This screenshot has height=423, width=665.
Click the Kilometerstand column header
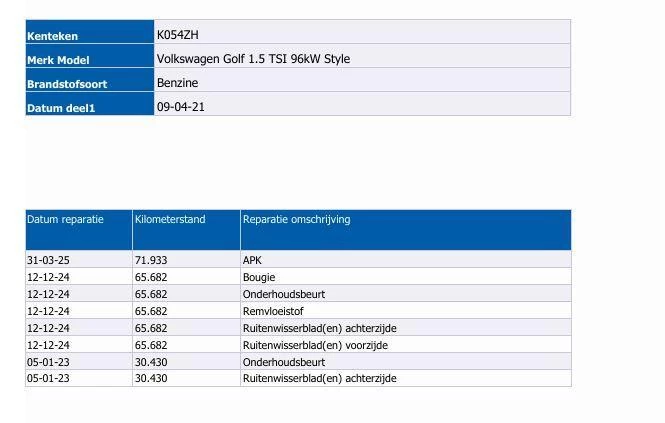click(x=170, y=219)
